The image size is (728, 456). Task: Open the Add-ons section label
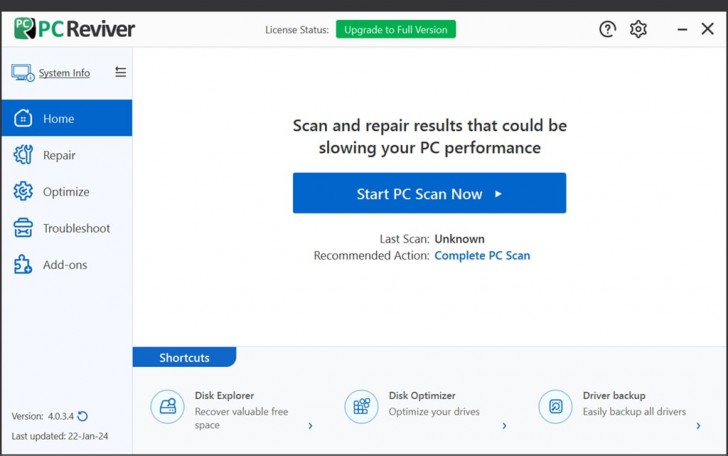pos(65,265)
